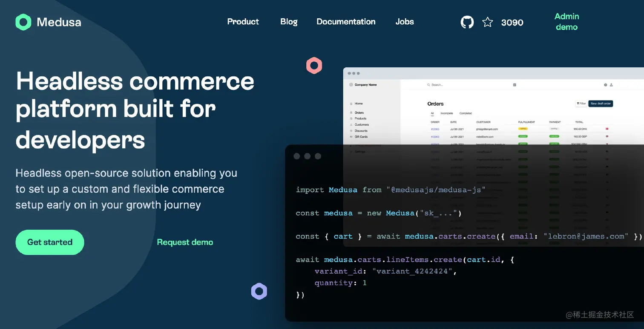Click Company Name text in admin sidebar
The image size is (644, 329).
tap(366, 85)
